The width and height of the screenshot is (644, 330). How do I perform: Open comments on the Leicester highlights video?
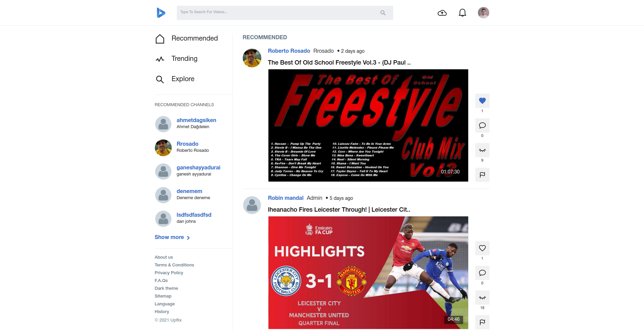click(482, 273)
